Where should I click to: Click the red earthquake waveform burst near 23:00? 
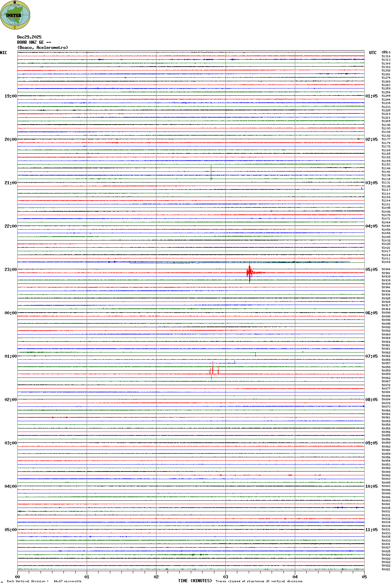[250, 273]
